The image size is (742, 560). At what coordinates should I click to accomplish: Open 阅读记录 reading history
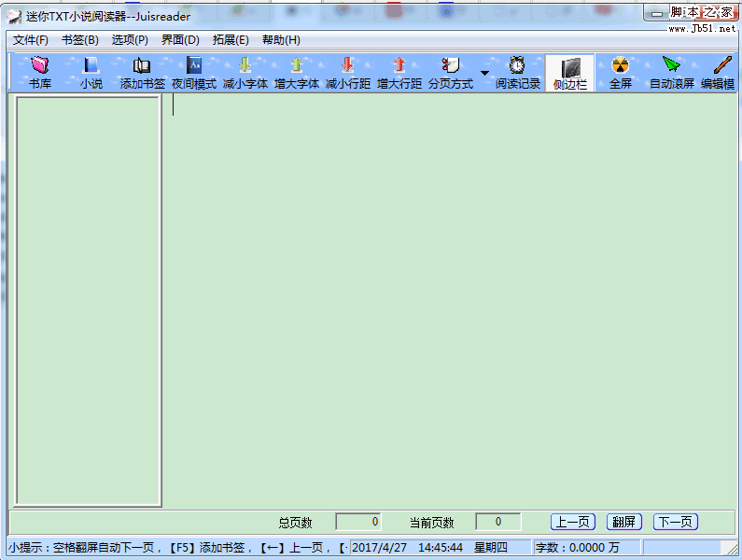point(518,73)
